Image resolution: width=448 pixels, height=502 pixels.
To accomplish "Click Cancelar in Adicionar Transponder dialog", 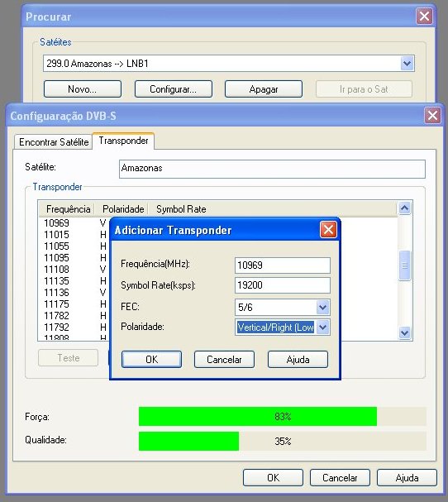I will 224,359.
